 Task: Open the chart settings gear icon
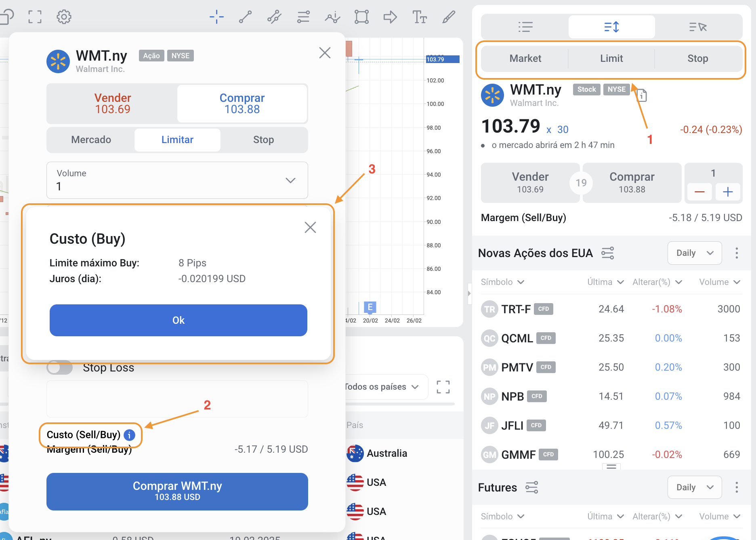64,17
